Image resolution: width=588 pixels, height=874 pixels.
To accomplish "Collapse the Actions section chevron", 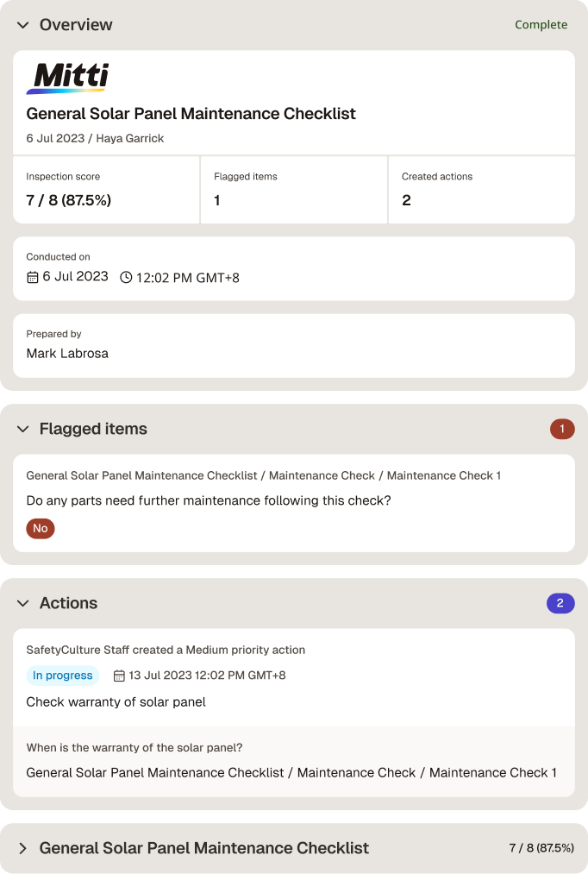I will pyautogui.click(x=22, y=604).
